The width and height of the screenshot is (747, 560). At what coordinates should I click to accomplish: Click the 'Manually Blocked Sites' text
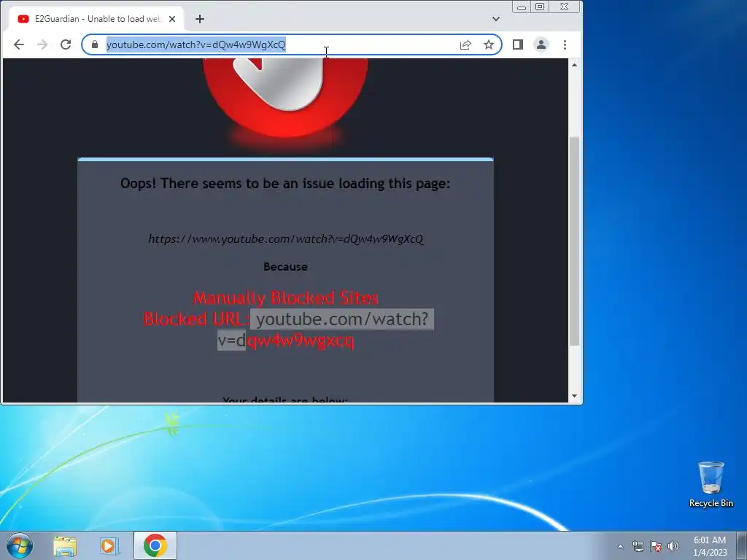[286, 298]
